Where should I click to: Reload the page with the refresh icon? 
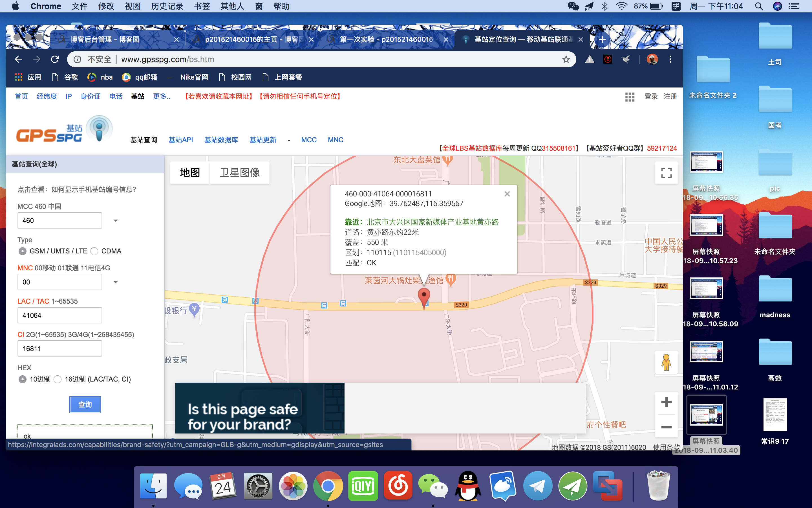[x=55, y=60]
